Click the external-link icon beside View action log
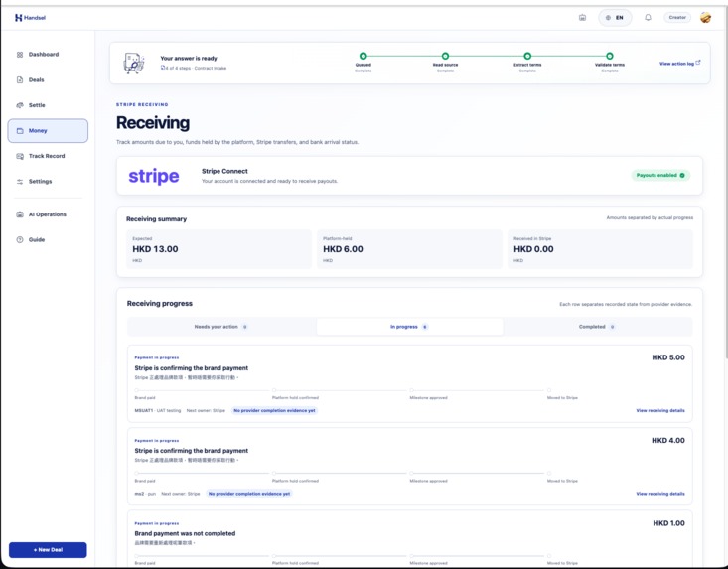The image size is (728, 569). [698, 63]
